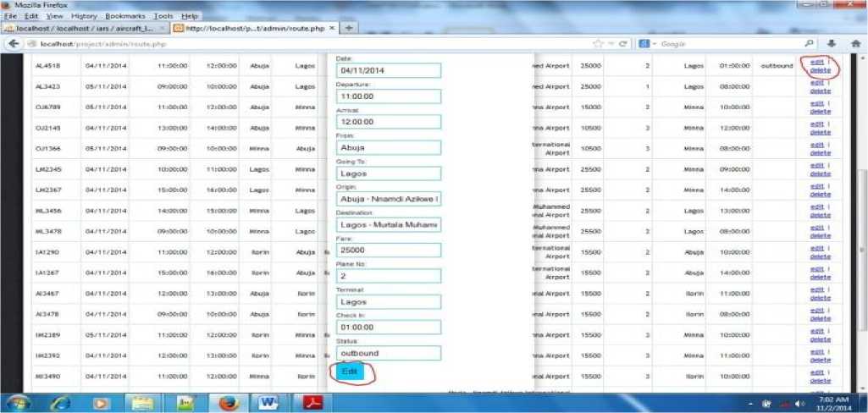
Task: Click the Departure field 11:00:00
Action: tap(388, 96)
